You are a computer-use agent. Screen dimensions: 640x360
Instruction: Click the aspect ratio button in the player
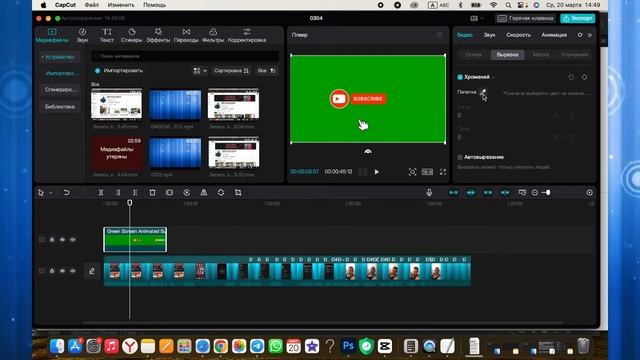tap(427, 172)
